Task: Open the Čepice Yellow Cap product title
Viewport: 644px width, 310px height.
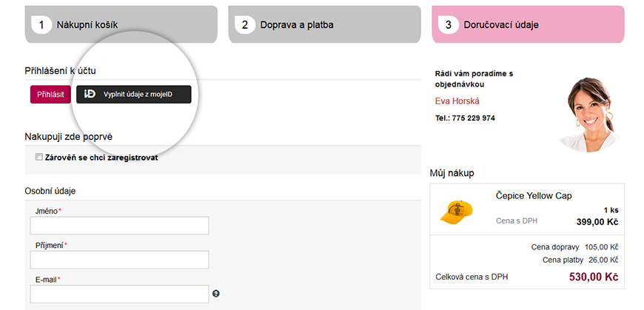Action: [534, 196]
